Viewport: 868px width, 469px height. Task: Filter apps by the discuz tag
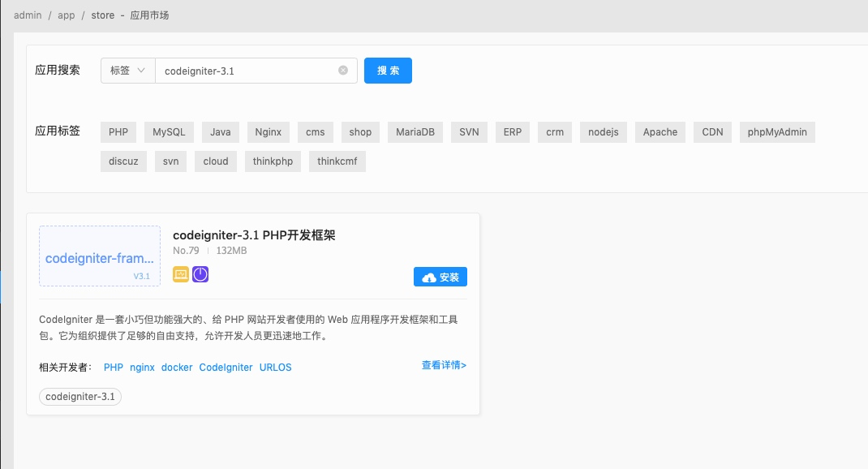[123, 161]
